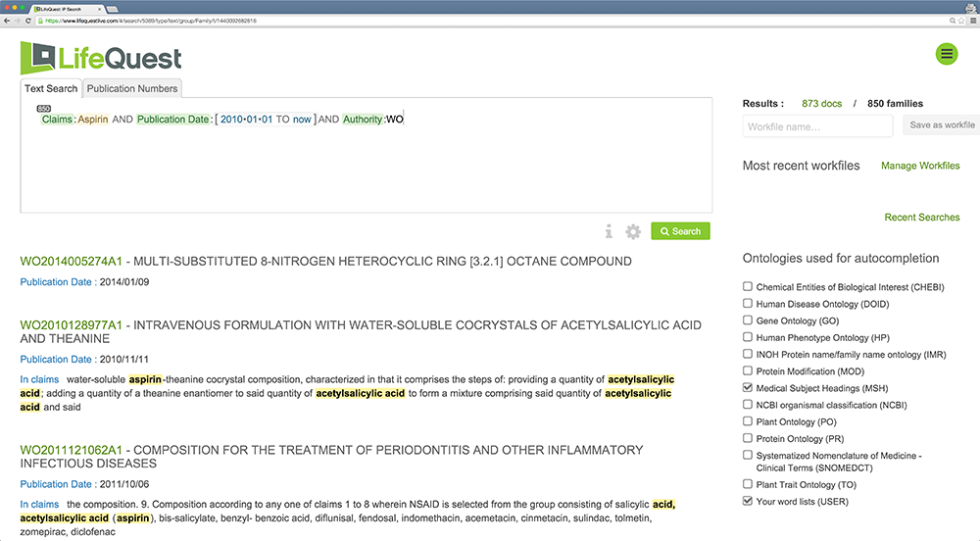
Task: Open patent WO2011121062A1
Action: coord(71,450)
